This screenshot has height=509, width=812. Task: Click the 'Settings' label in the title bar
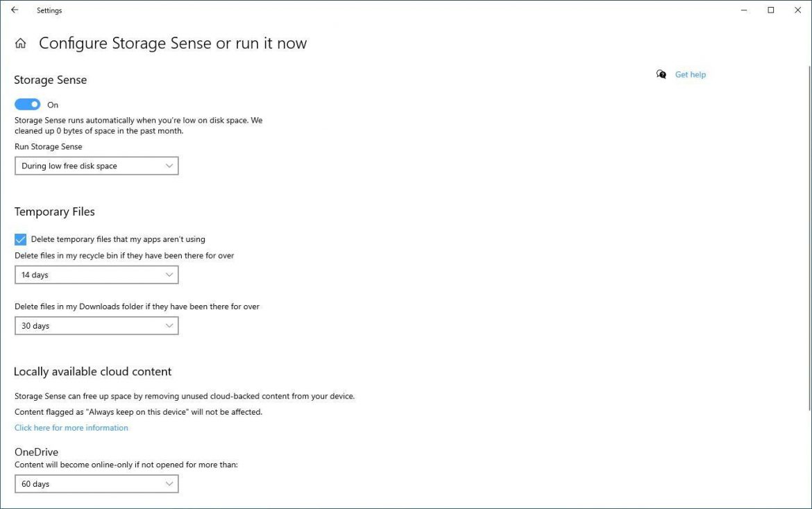[x=49, y=10]
